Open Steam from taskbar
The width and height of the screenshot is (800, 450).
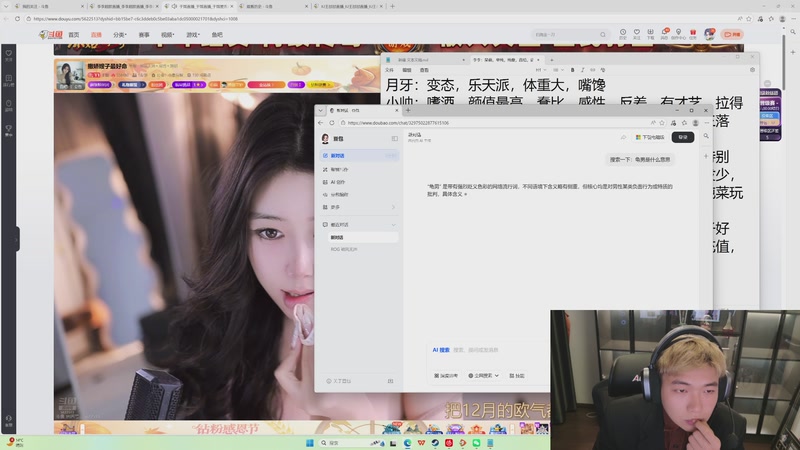click(435, 443)
